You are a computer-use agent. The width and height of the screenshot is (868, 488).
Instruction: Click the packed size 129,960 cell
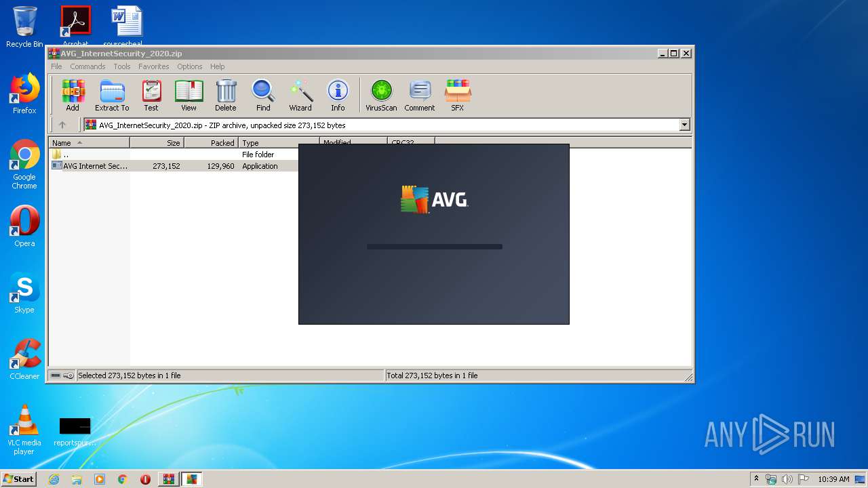point(220,166)
